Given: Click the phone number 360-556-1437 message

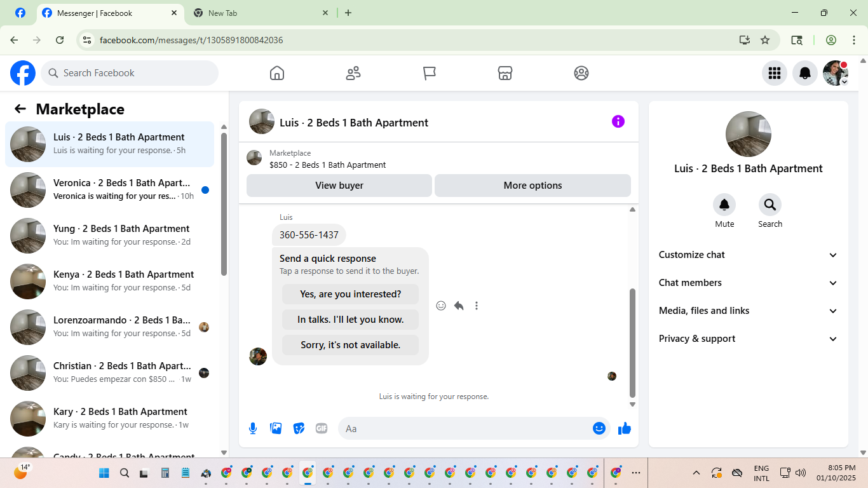Looking at the screenshot, I should [309, 235].
